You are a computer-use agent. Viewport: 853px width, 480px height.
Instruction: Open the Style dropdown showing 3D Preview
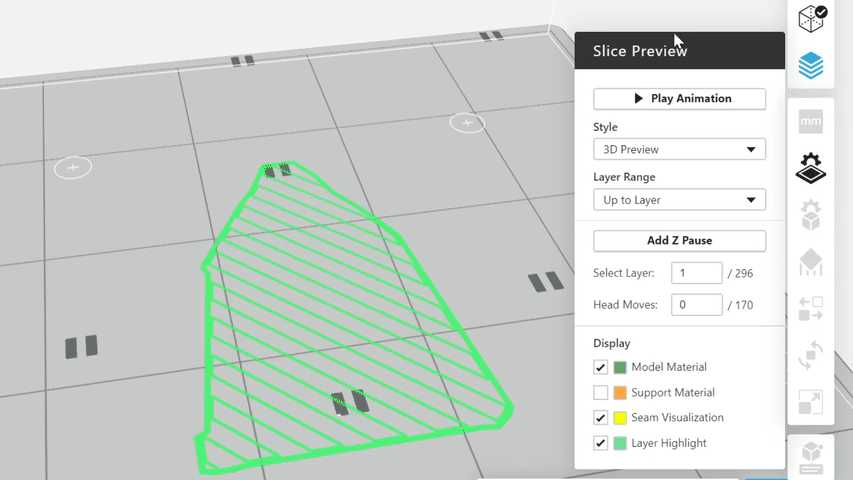coord(679,149)
